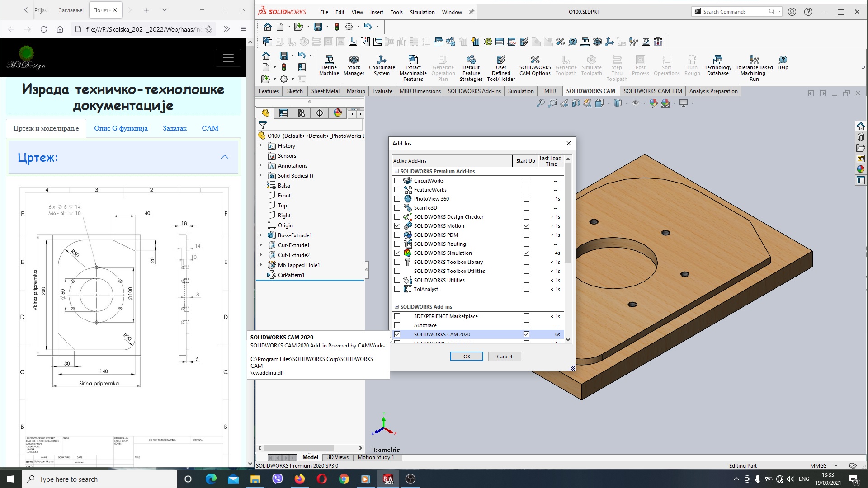Switch to SOLIDWORKS CAM TBM tab

pos(653,91)
